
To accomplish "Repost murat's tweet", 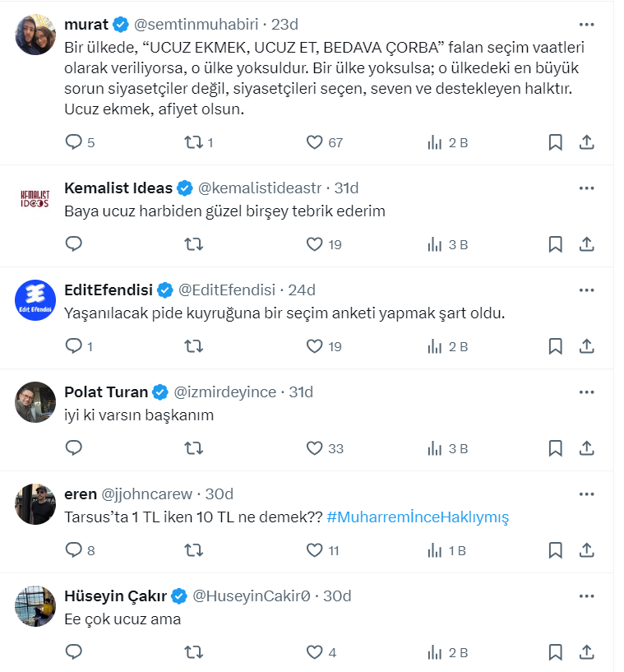I will [193, 142].
